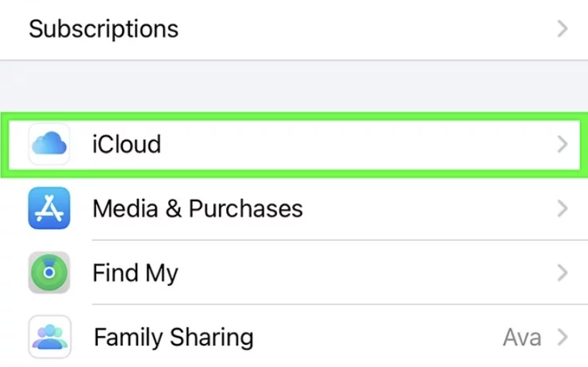Tap the iCloud cloud icon

[x=49, y=144]
